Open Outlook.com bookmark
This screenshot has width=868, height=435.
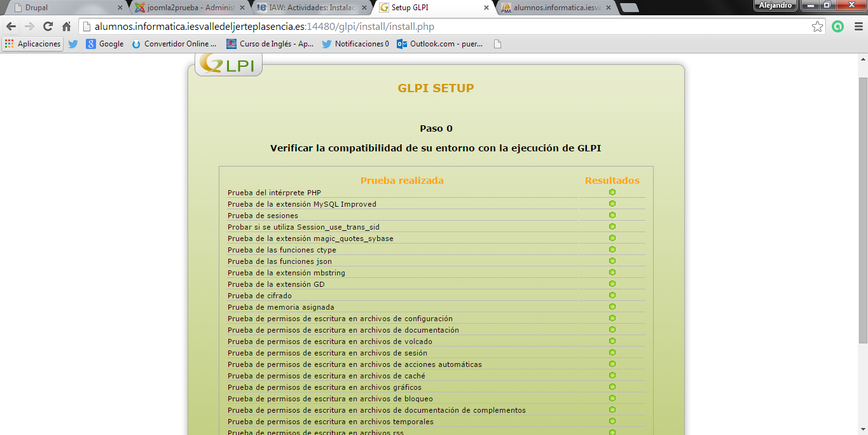[439, 44]
